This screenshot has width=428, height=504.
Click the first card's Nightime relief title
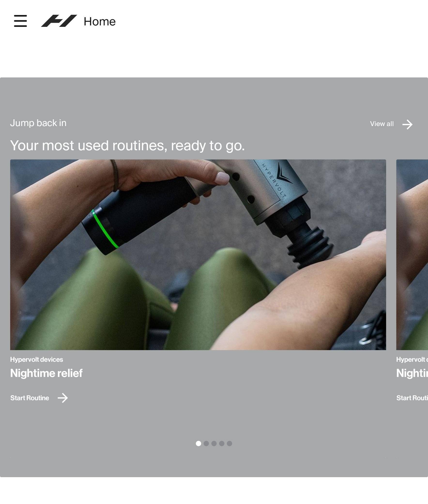pos(46,373)
